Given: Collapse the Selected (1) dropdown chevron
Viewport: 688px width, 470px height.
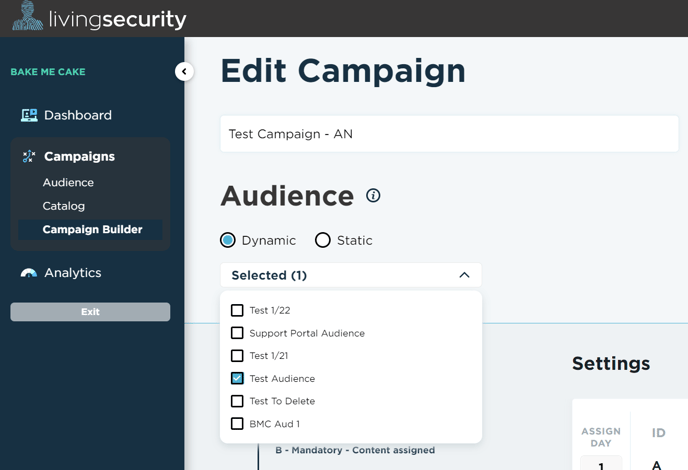Looking at the screenshot, I should (x=464, y=275).
